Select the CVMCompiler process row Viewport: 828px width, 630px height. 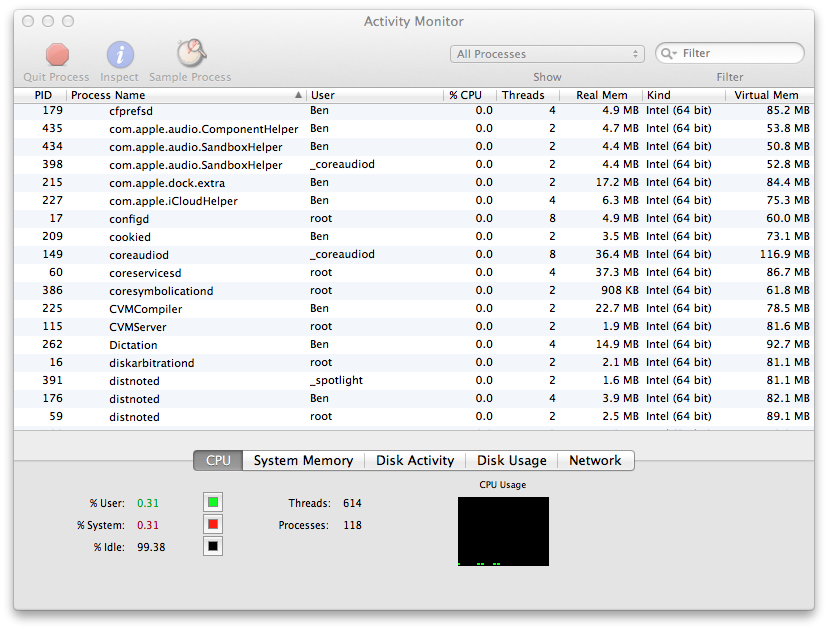(414, 308)
